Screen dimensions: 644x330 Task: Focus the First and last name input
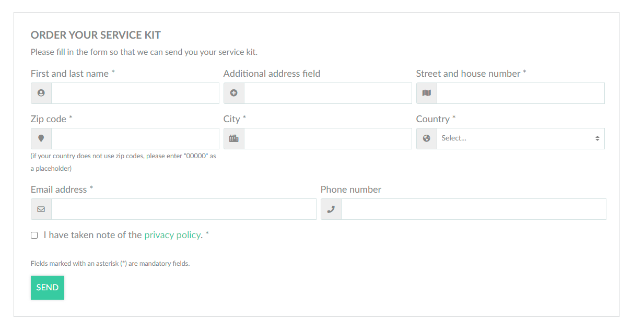(135, 93)
